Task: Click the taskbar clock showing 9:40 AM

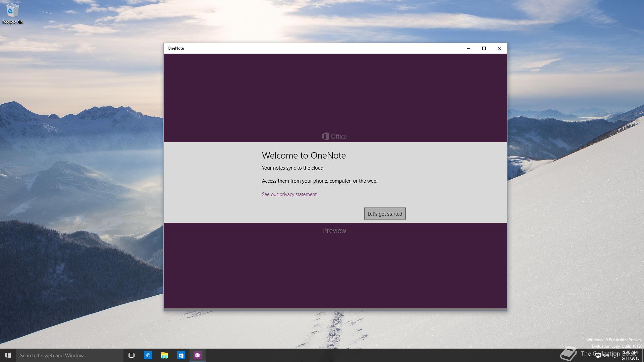Action: tap(631, 355)
